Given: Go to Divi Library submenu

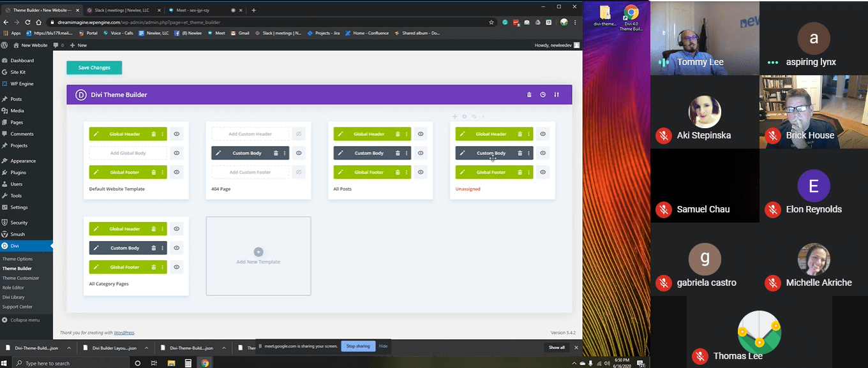Looking at the screenshot, I should tap(13, 297).
